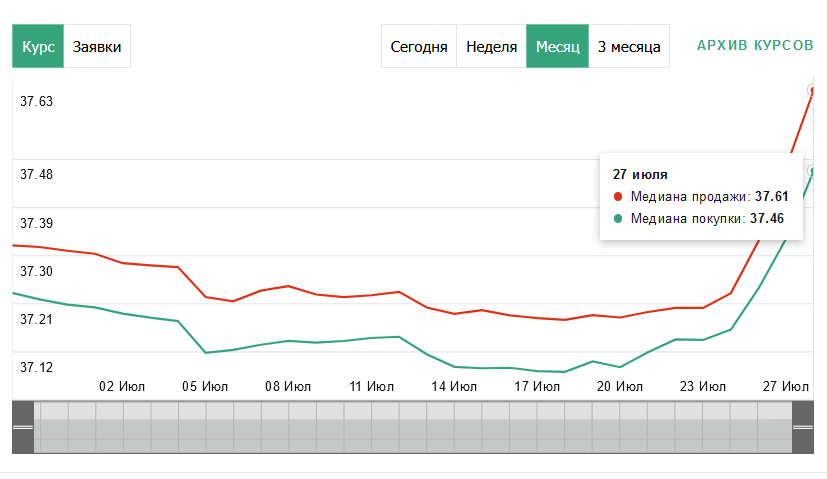Viewport: 827px width, 479px height.
Task: Click the red line above 05 Июл
Action: coord(206,297)
